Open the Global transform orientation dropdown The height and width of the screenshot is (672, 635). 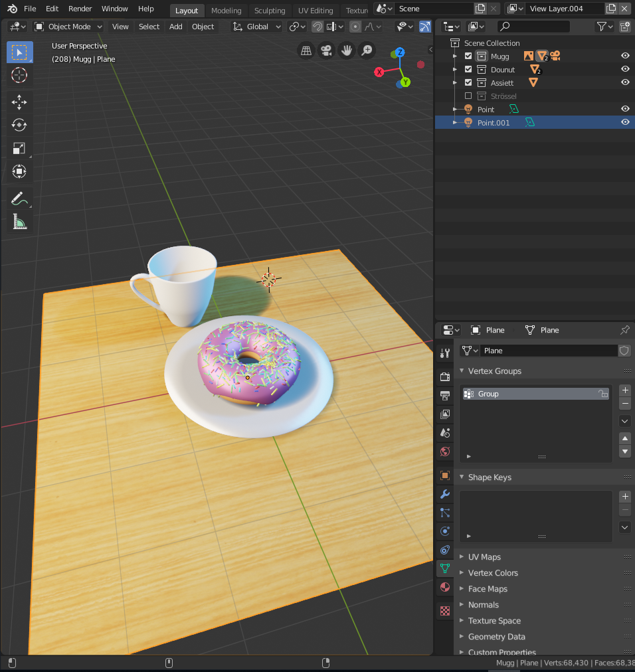(257, 27)
